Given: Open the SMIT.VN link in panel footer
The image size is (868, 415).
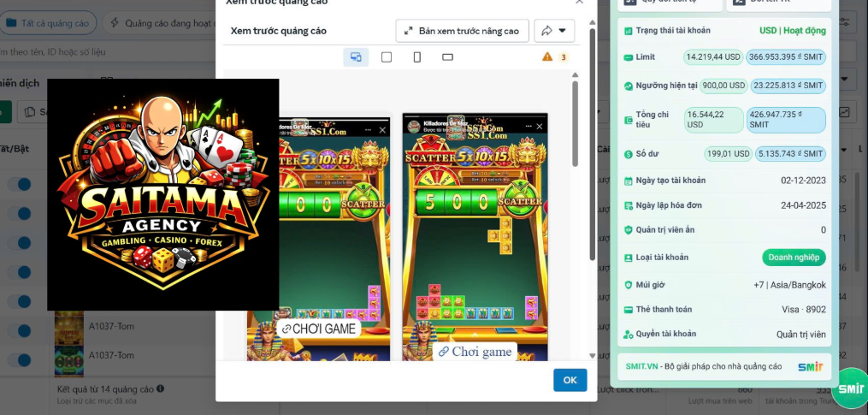Looking at the screenshot, I should (x=641, y=366).
